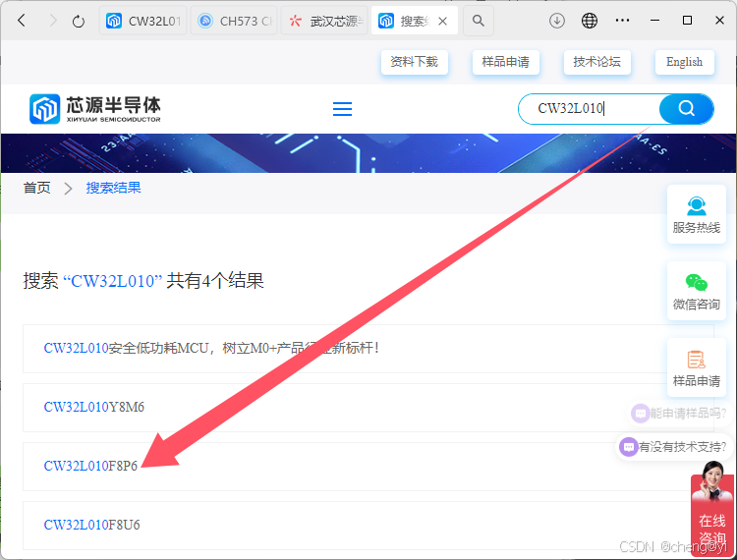The height and width of the screenshot is (560, 737).
Task: Open the browser downloads icon
Action: [x=557, y=21]
